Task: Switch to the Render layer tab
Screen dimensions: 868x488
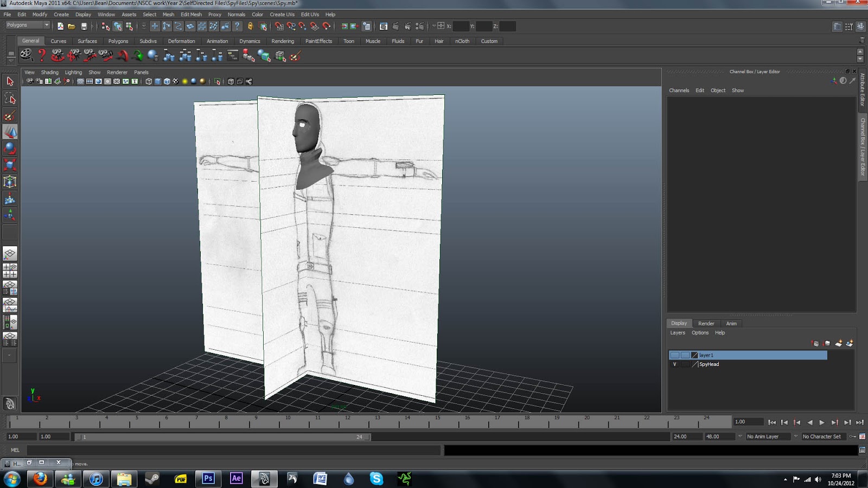Action: click(x=706, y=323)
